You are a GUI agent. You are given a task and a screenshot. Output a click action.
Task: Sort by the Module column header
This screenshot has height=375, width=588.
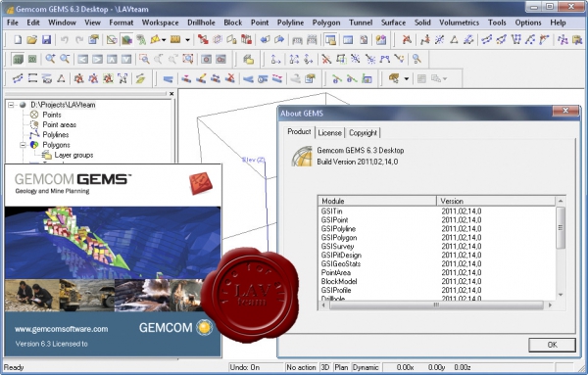pos(377,201)
